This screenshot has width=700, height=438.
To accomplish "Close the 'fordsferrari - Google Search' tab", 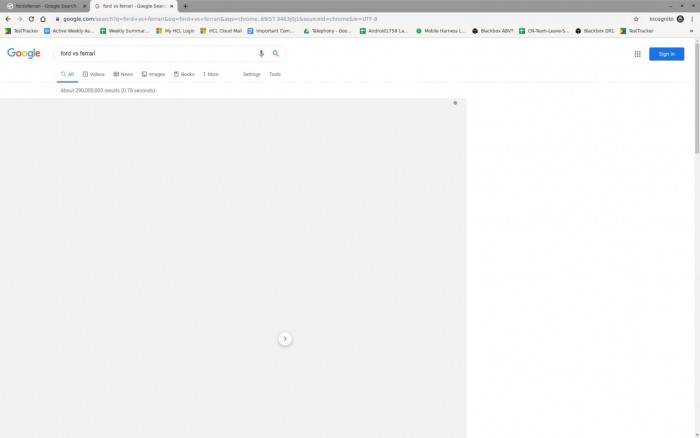I will coord(84,6).
